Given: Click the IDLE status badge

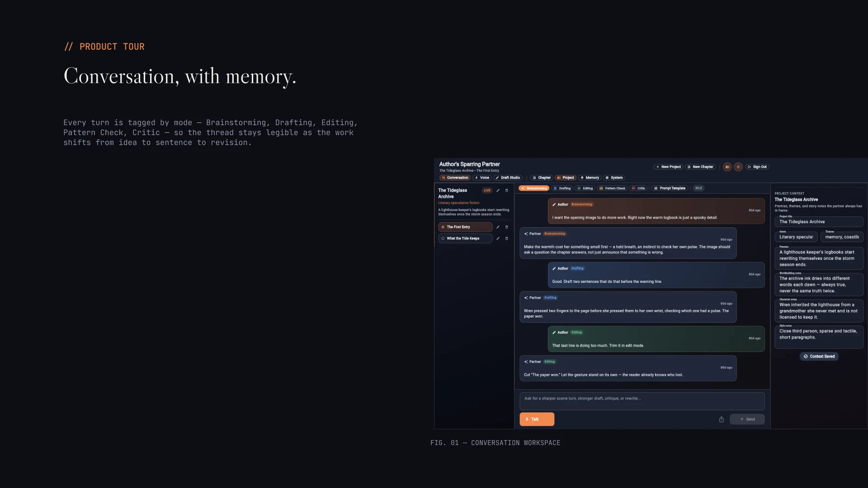Looking at the screenshot, I should tap(698, 188).
